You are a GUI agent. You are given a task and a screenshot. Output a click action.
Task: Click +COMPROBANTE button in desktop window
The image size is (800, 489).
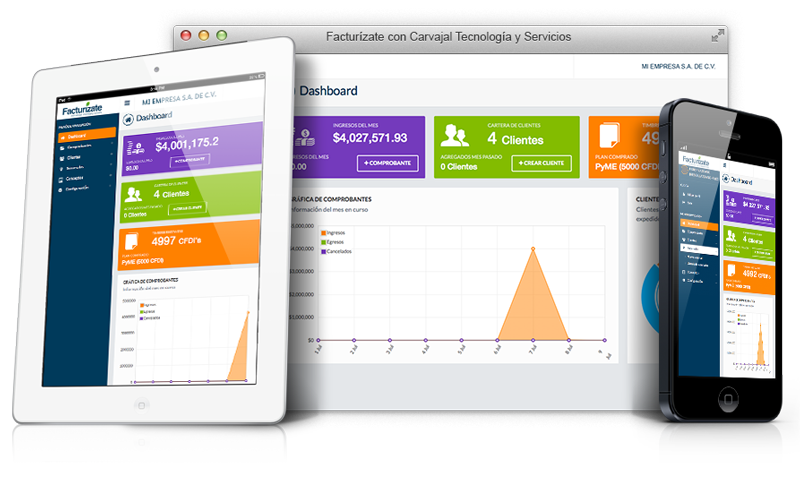pyautogui.click(x=387, y=163)
